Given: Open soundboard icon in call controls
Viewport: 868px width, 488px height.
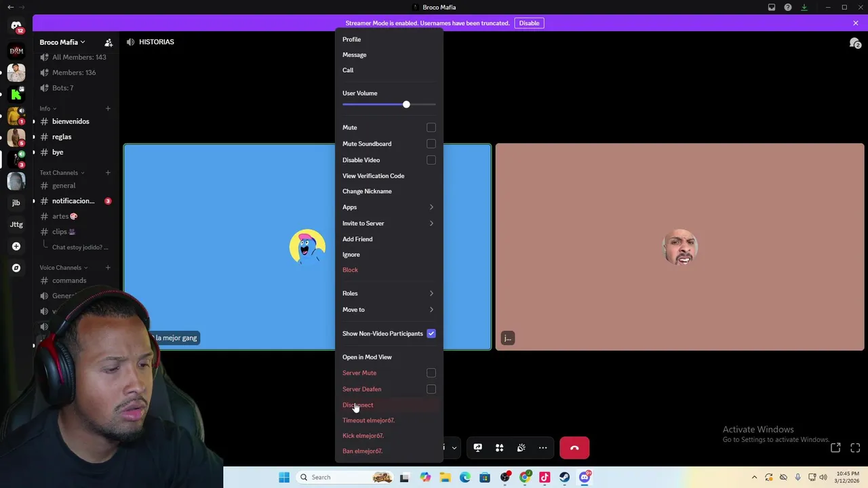Looking at the screenshot, I should pos(521,448).
